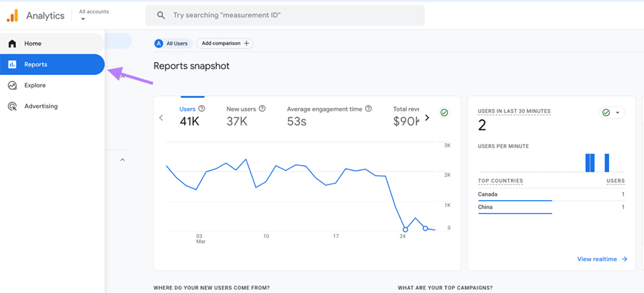
Task: Click 'Where do your new users come from?' heading
Action: click(x=212, y=288)
